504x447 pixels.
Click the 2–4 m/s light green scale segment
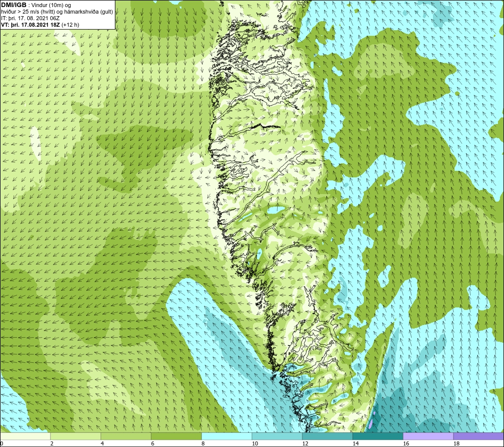[x=76, y=436]
